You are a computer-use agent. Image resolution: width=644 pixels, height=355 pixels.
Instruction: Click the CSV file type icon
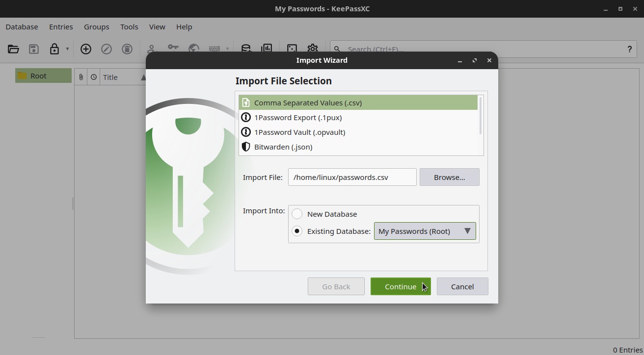[246, 102]
